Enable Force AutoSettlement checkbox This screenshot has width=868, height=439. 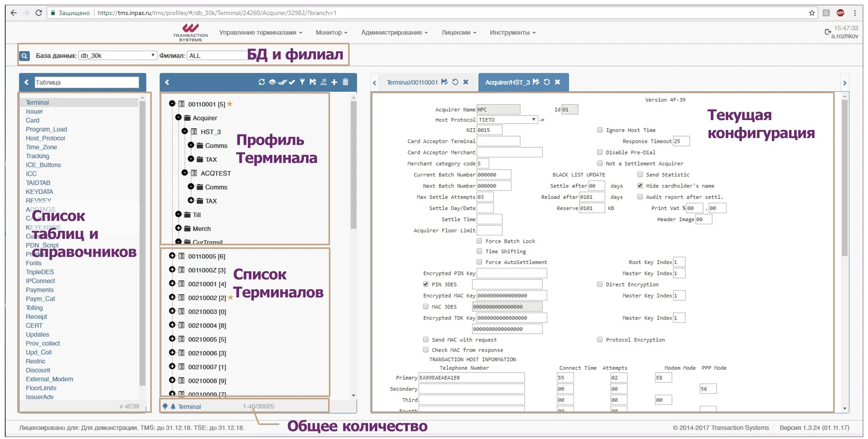coord(479,262)
